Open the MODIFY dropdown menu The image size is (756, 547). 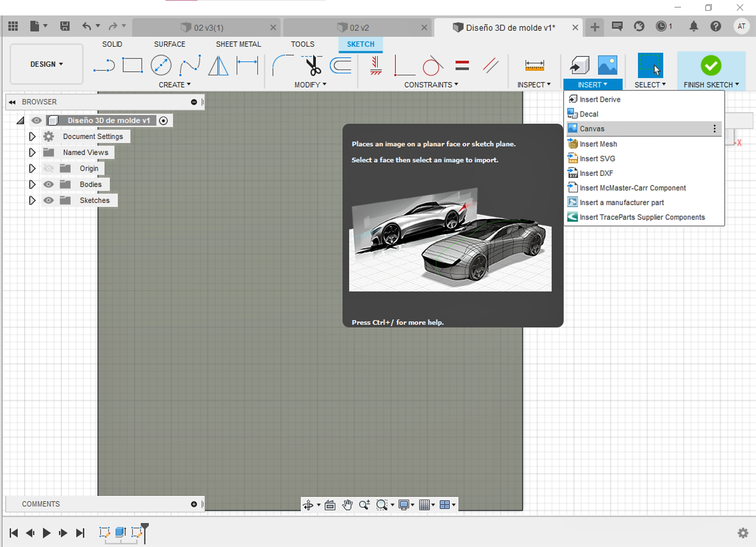(310, 85)
